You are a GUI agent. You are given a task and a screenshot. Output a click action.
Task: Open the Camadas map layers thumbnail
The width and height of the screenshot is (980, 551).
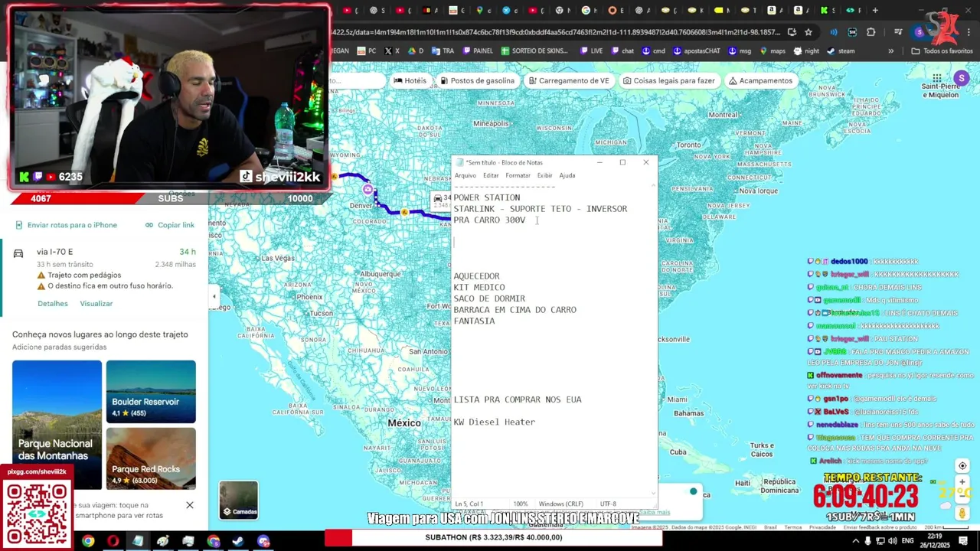click(x=239, y=500)
